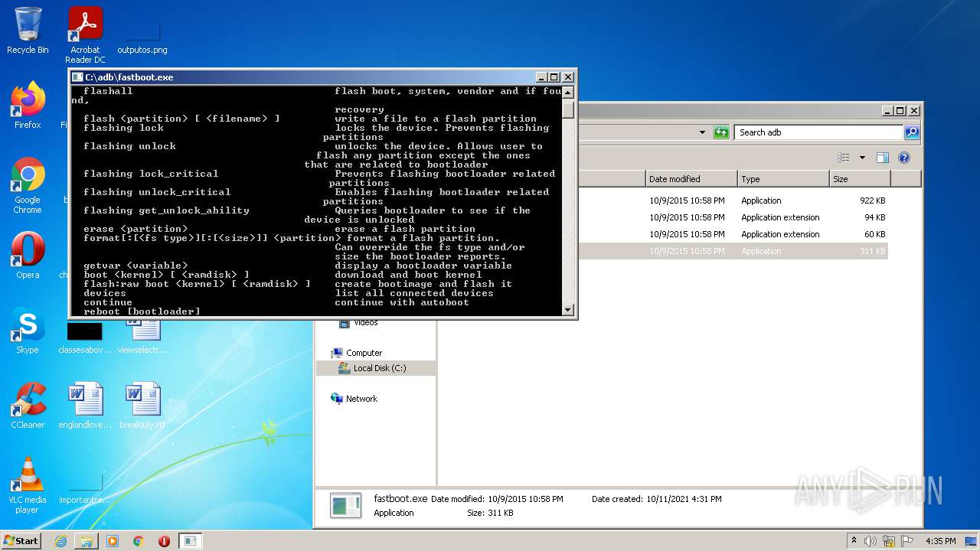Select Network in the navigation pane
The image size is (980, 551).
tap(361, 399)
